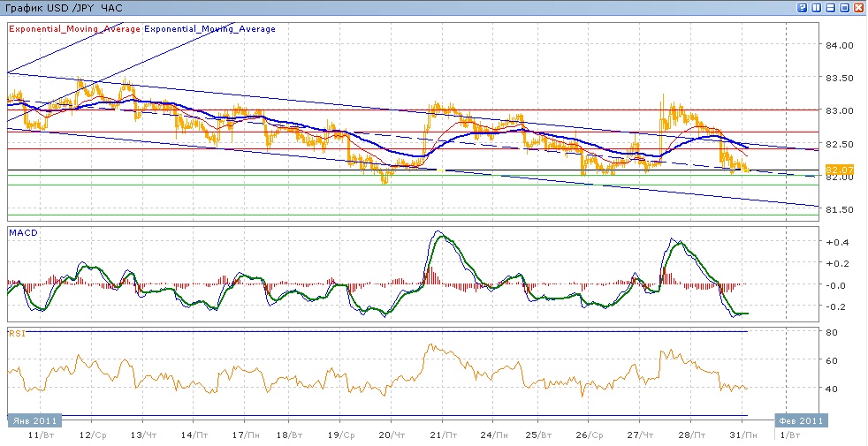Viewport: 868px width, 446px height.
Task: Click the red Exponential_Moving_Average legend label
Action: 74,29
